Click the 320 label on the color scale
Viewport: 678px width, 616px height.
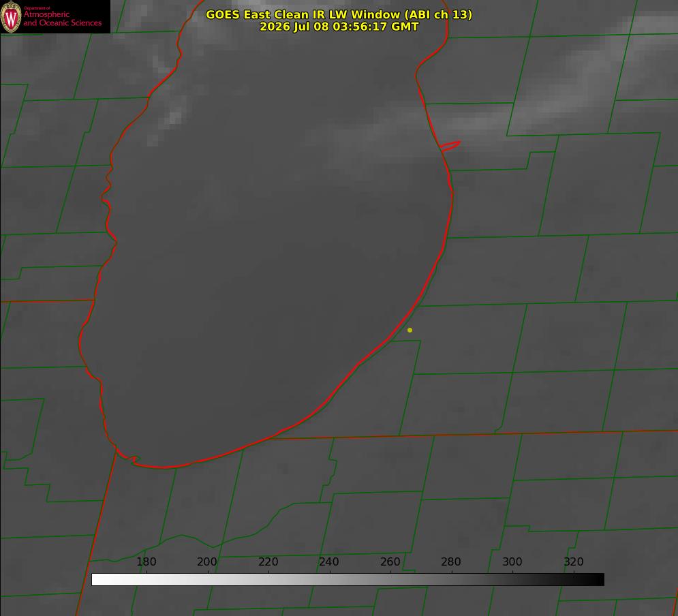tap(574, 561)
